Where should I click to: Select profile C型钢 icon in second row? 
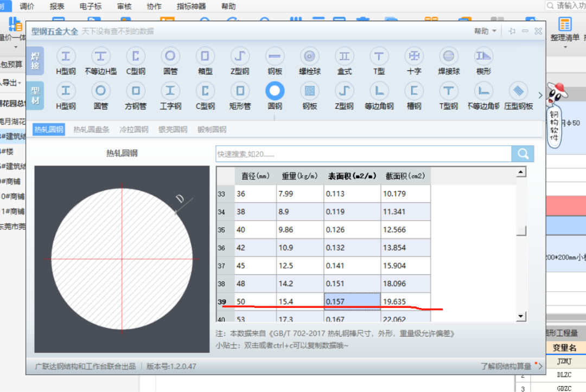[205, 91]
